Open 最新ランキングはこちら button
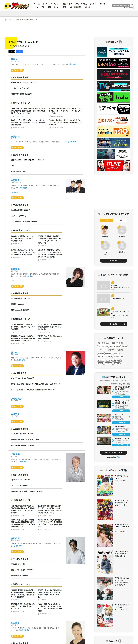Screen dimensions: 138x644 coord(113,453)
